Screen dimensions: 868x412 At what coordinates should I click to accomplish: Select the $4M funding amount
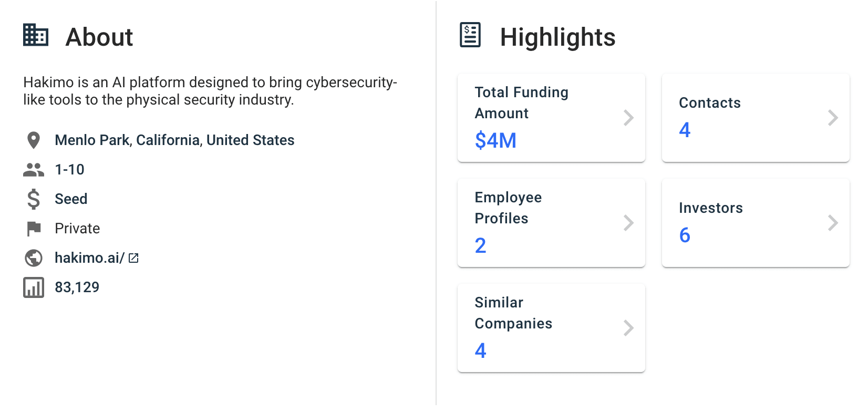click(495, 140)
